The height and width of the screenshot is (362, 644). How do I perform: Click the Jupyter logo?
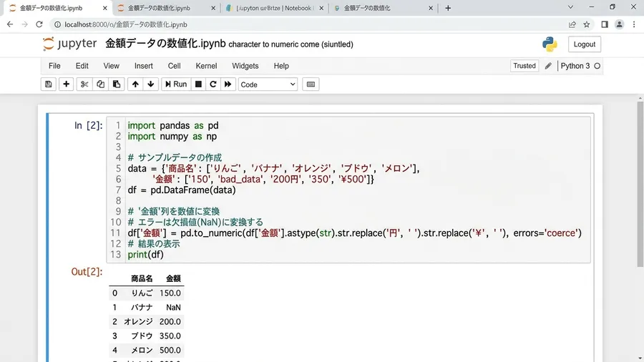pyautogui.click(x=70, y=44)
